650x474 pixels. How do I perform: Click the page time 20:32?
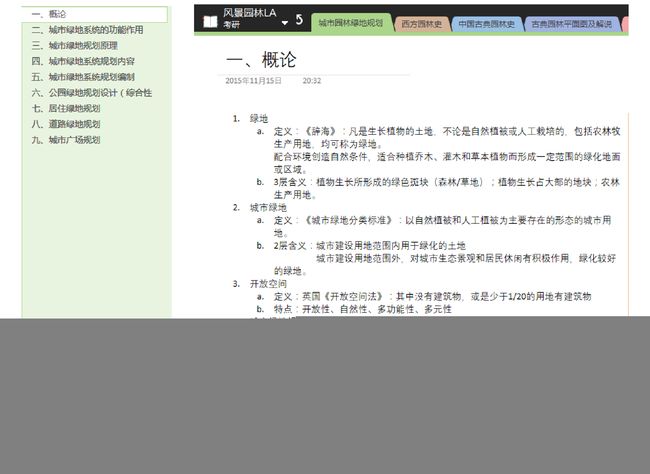point(312,80)
